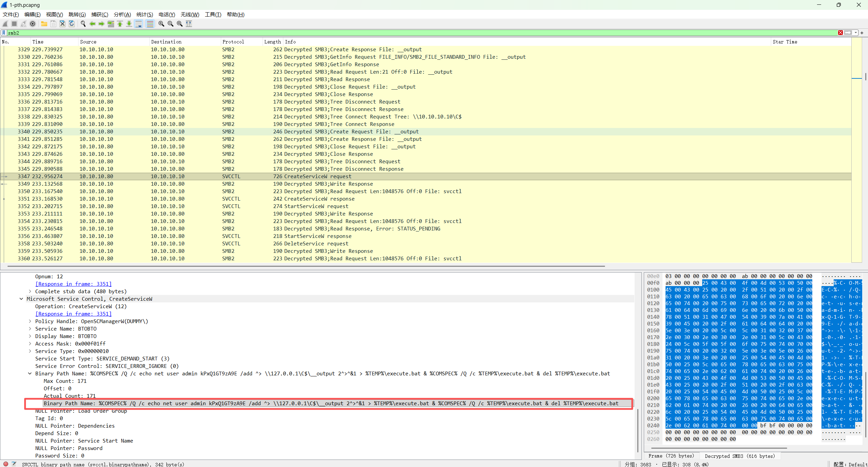Screen dimensions: 868x467
Task: Toggle packet list colorization button
Action: (150, 24)
